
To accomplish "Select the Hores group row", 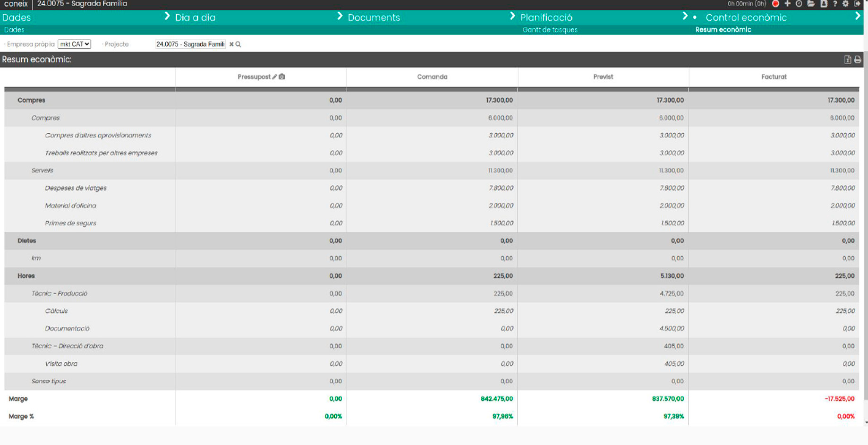I will point(26,276).
